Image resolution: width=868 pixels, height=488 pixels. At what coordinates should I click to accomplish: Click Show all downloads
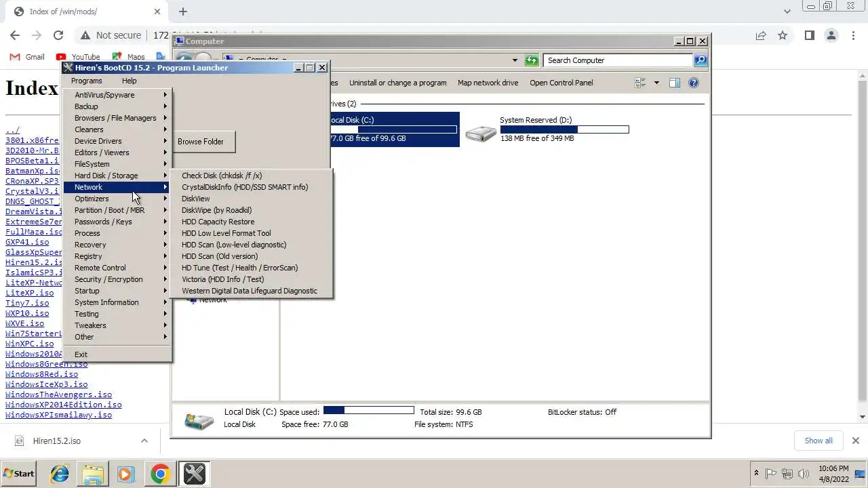tap(818, 441)
